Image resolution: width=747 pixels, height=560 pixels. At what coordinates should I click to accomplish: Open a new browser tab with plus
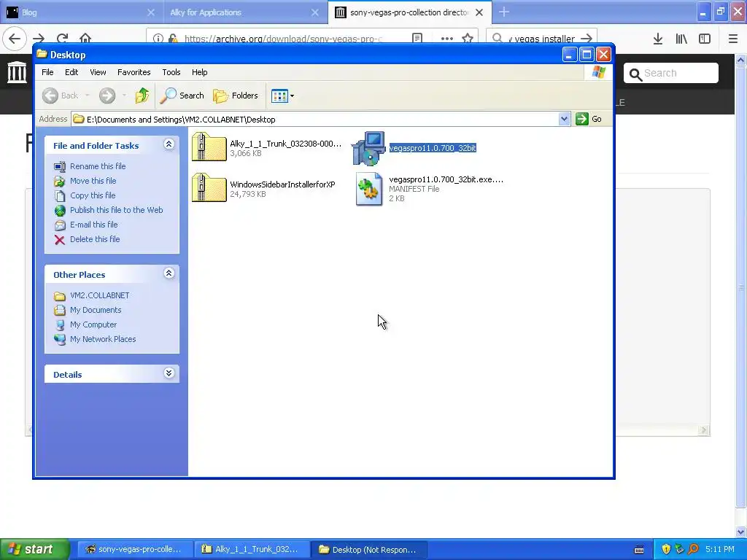(504, 12)
